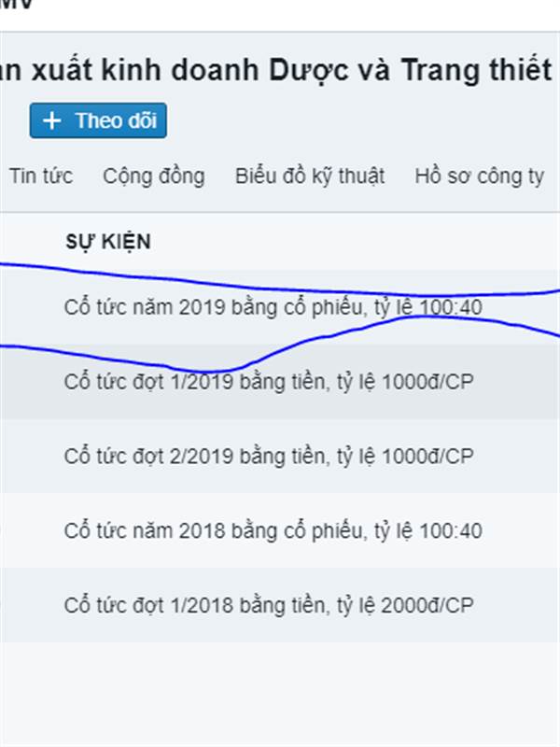This screenshot has height=747, width=560.
Task: Click the plus icon inside Theo dõi
Action: coord(52,121)
